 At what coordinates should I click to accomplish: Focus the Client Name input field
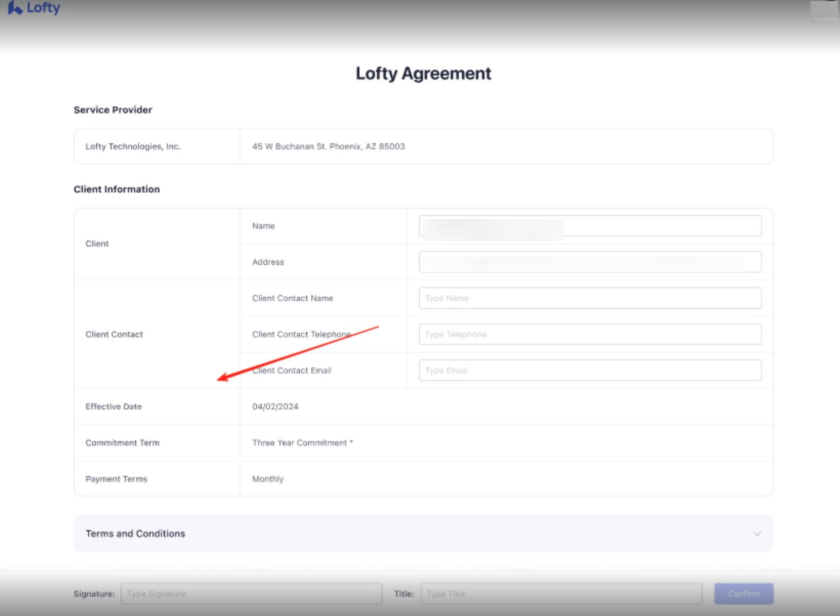coord(589,226)
